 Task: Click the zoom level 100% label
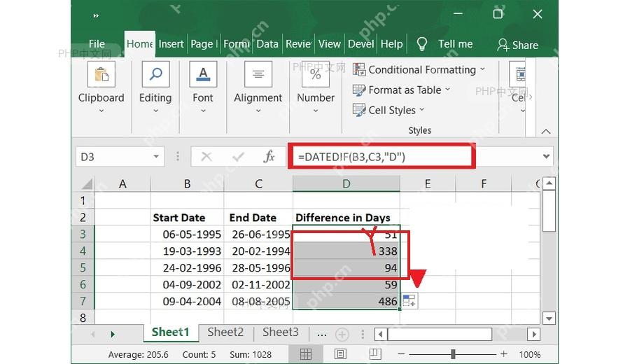click(x=530, y=354)
